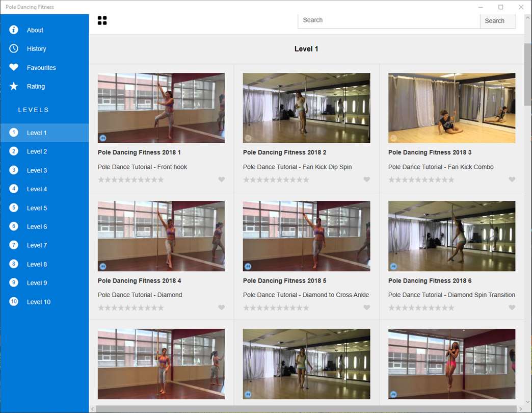Maximize the Pole Dancing Fitness window
The height and width of the screenshot is (413, 532).
pyautogui.click(x=500, y=7)
